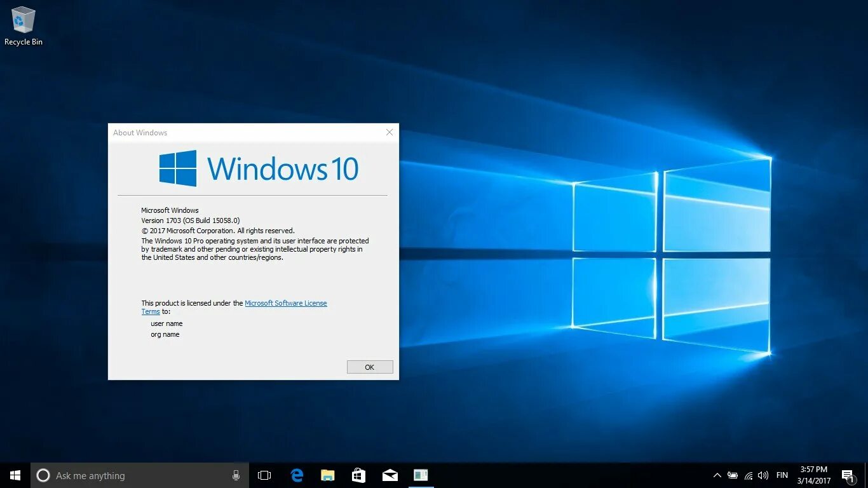The image size is (868, 488).
Task: Click OK in About Windows dialog
Action: (370, 367)
